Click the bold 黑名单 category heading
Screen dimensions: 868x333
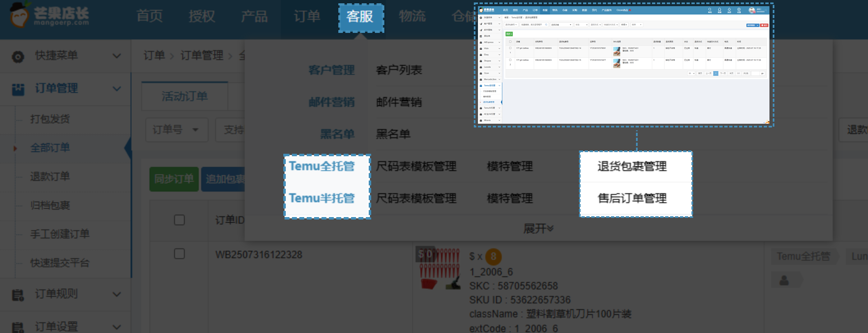[338, 134]
